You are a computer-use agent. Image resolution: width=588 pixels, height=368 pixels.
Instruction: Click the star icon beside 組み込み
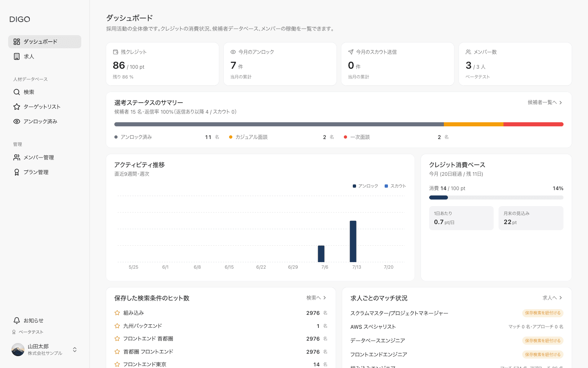coord(117,313)
